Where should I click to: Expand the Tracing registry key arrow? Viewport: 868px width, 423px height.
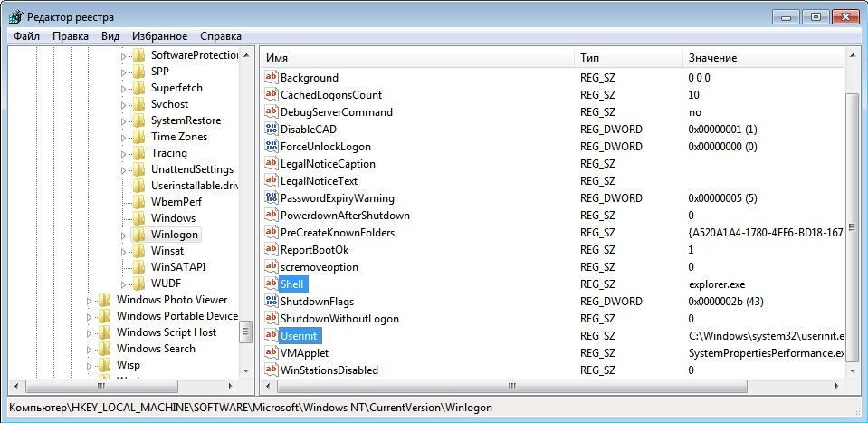pyautogui.click(x=124, y=153)
